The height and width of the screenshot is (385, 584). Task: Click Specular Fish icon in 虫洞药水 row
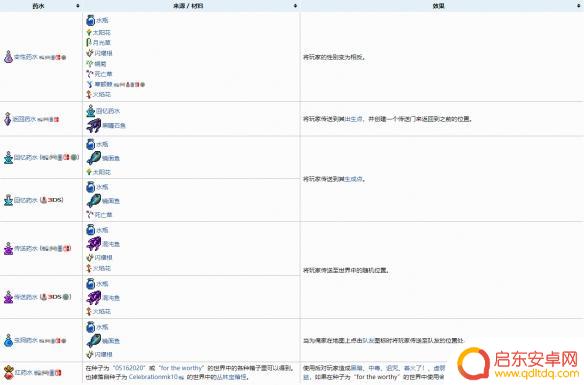93,340
